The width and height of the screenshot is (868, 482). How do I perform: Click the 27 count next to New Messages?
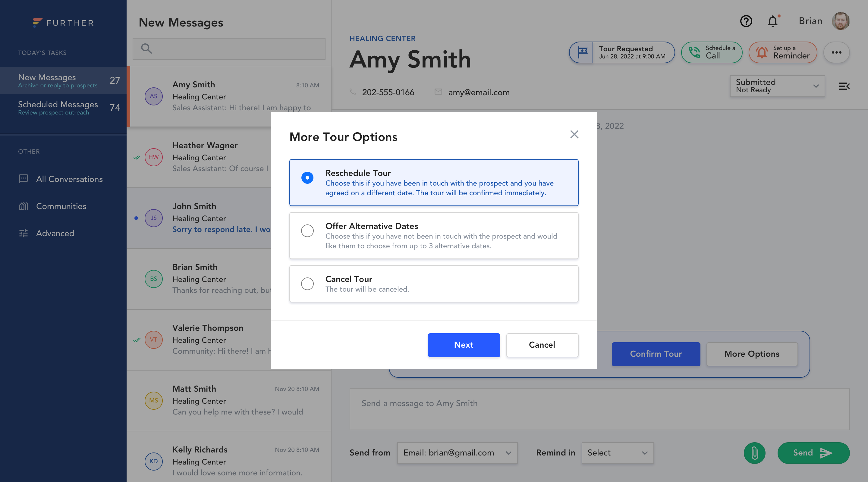(x=115, y=80)
